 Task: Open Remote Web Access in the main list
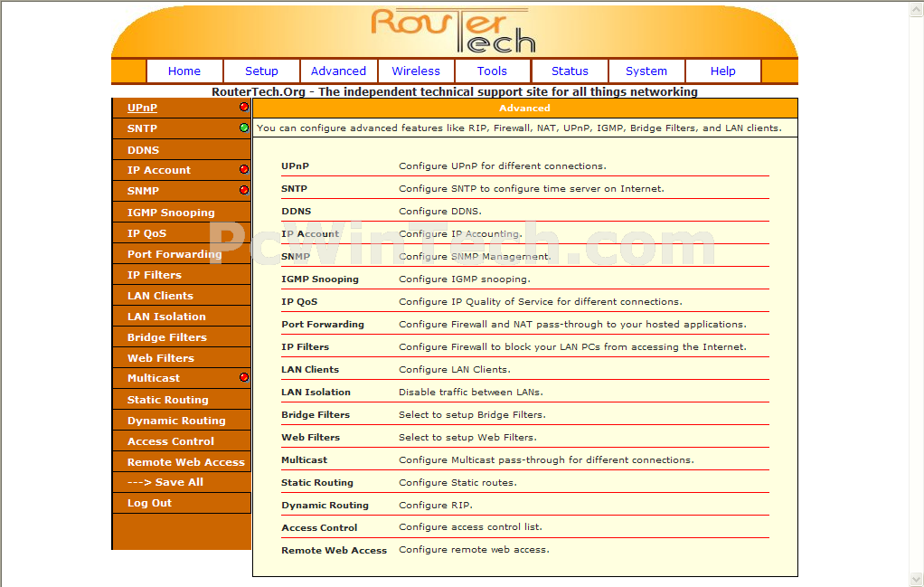click(x=335, y=551)
